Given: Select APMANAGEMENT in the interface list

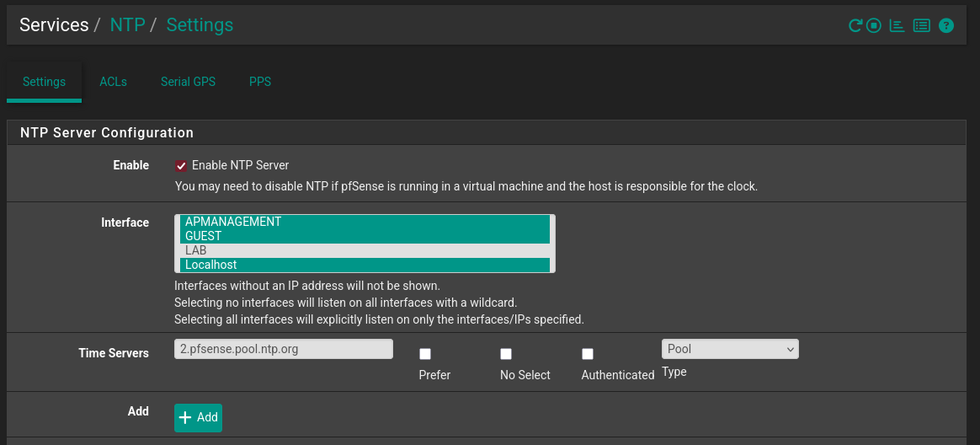Looking at the screenshot, I should 364,222.
